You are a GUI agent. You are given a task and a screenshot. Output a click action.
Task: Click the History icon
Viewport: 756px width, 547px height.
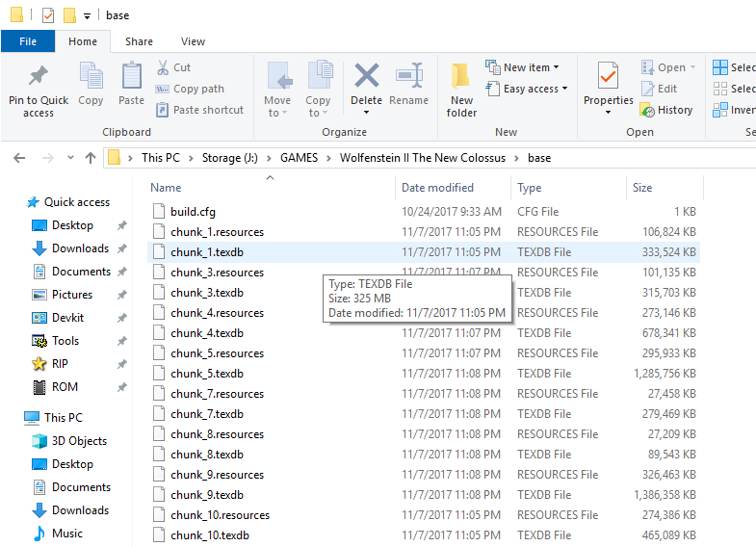[647, 110]
